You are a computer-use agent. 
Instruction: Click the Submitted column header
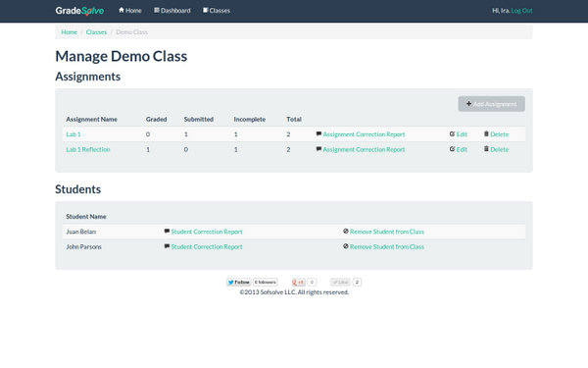pyautogui.click(x=199, y=119)
